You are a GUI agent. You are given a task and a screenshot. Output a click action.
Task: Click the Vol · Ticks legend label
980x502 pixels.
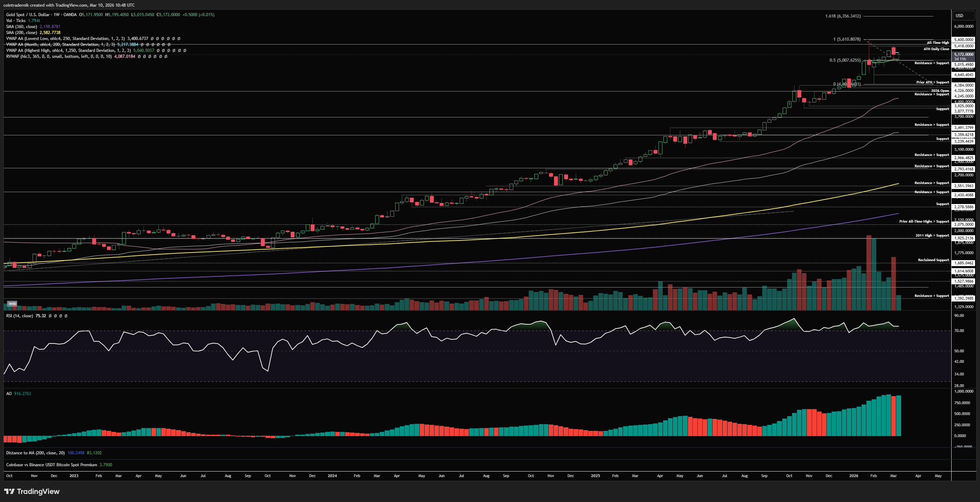[15, 21]
